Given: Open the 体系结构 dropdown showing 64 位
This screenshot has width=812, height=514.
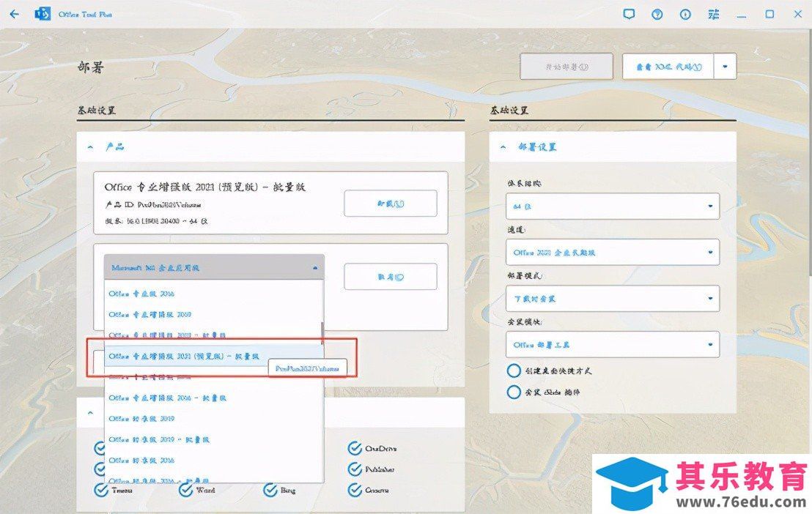Looking at the screenshot, I should [x=613, y=206].
